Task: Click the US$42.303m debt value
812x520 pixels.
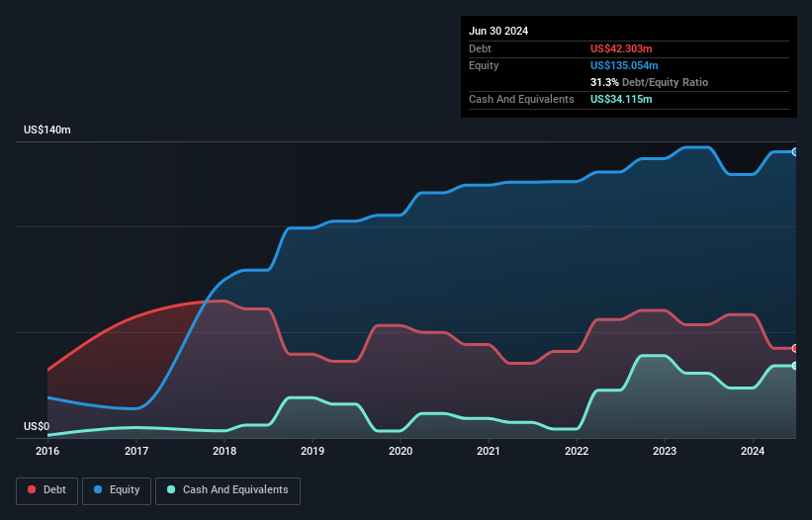Action: pos(621,48)
